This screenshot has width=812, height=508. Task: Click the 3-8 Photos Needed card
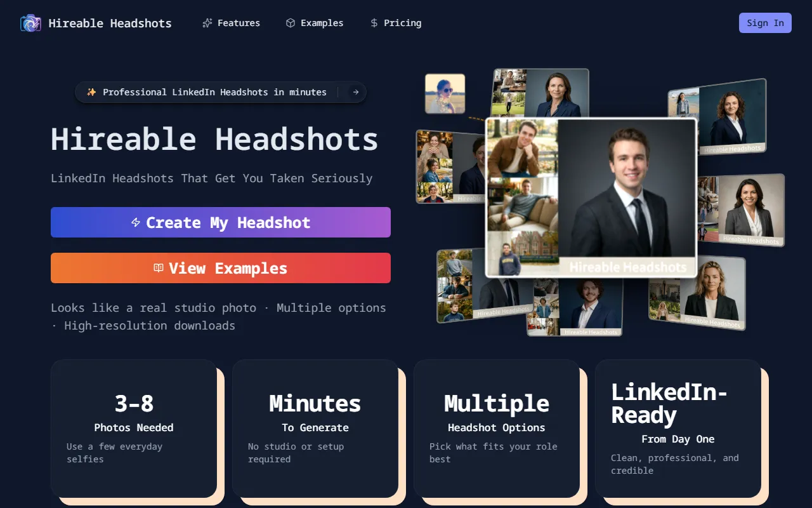point(134,429)
